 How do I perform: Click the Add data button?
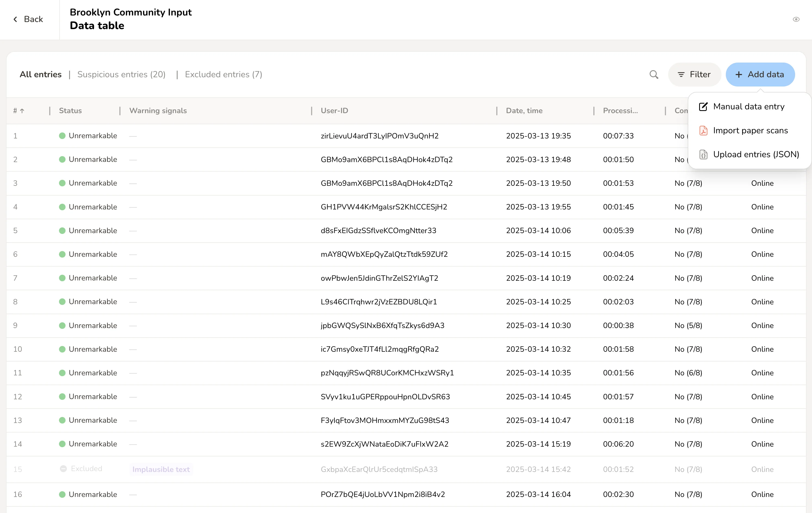click(760, 75)
